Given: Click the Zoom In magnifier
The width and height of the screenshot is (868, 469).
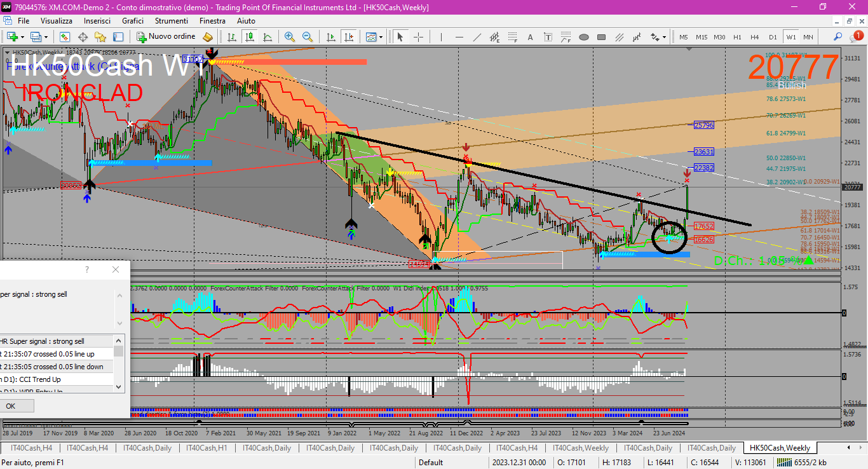Looking at the screenshot, I should tap(290, 37).
